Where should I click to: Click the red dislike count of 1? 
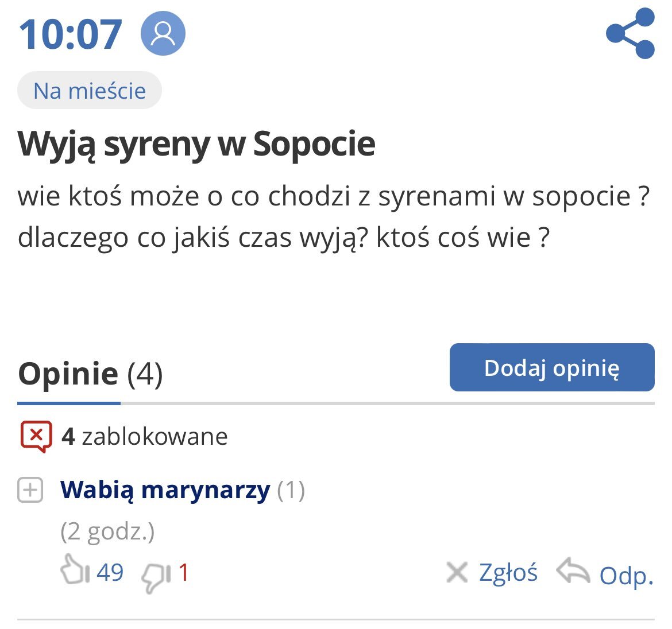tap(183, 572)
